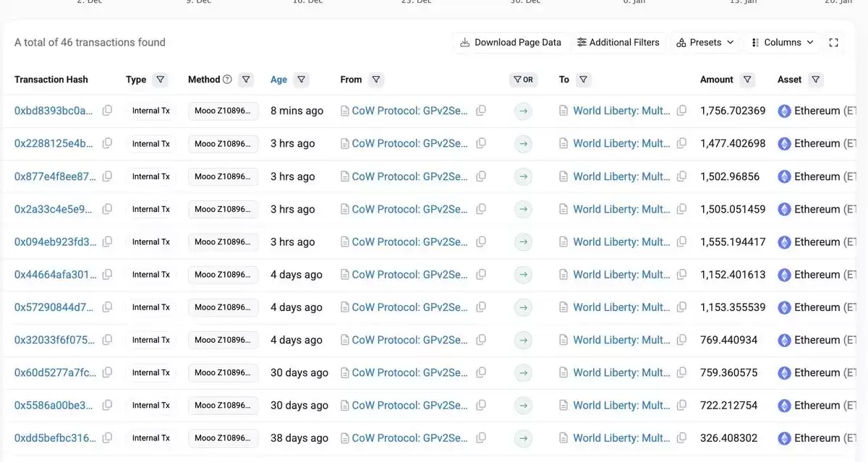Copy transaction hash 0xbd8393bc0a
The height and width of the screenshot is (462, 868).
(x=107, y=111)
